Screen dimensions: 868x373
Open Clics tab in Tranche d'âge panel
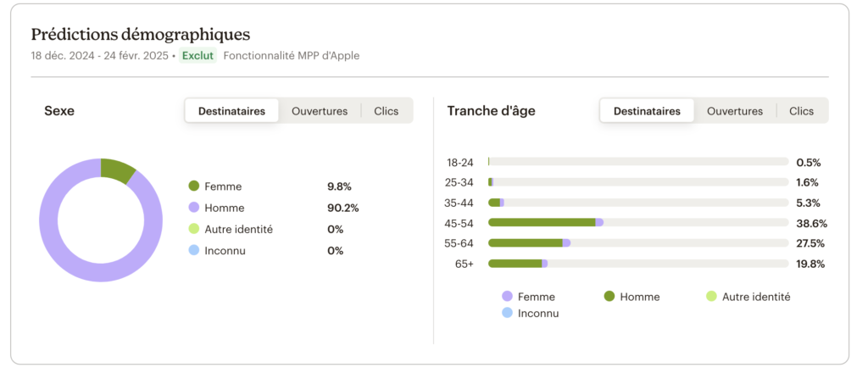[x=802, y=111]
